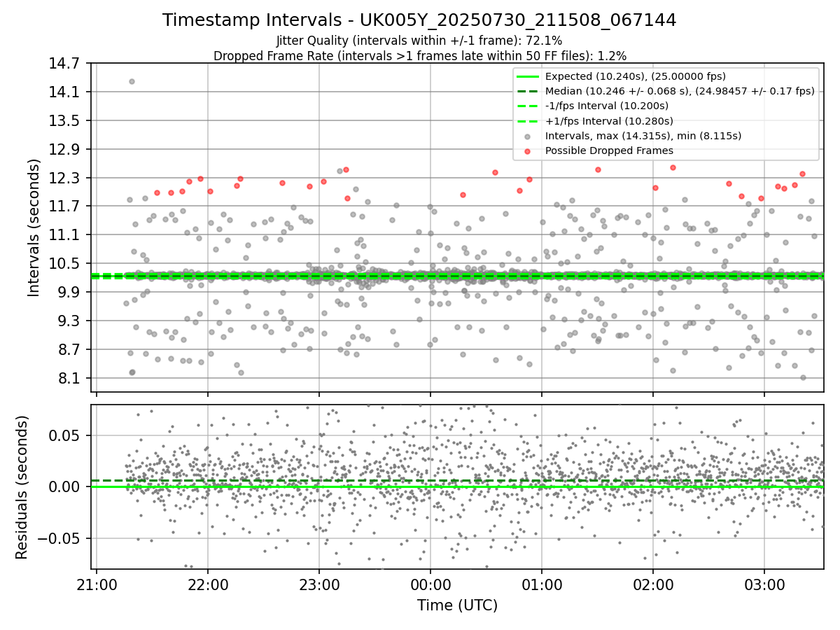Click the 'Intervals (seconds)' y-axis label
This screenshot has height=630, width=840.
click(34, 227)
